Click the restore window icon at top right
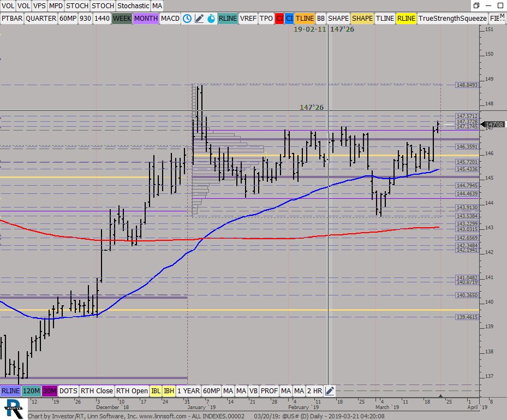The height and width of the screenshot is (420, 507). pos(476,5)
